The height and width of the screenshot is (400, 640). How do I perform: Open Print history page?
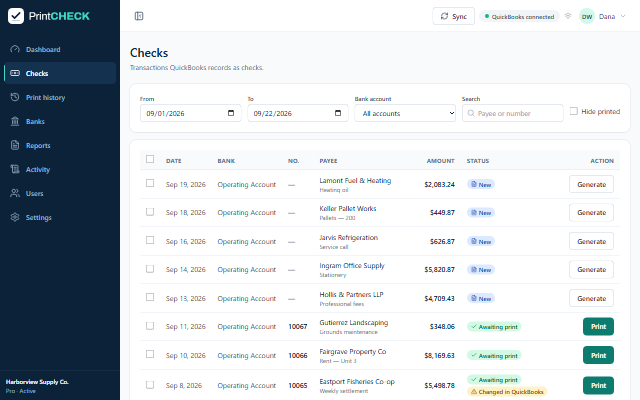pyautogui.click(x=60, y=97)
